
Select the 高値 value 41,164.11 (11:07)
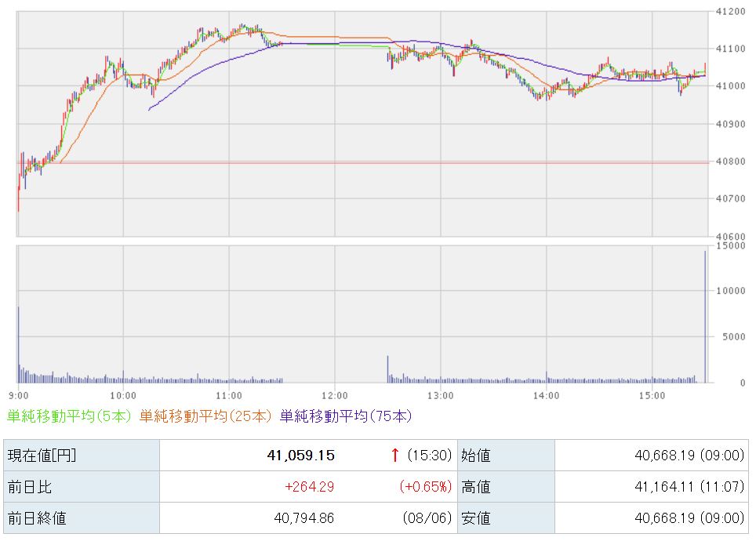tap(689, 487)
